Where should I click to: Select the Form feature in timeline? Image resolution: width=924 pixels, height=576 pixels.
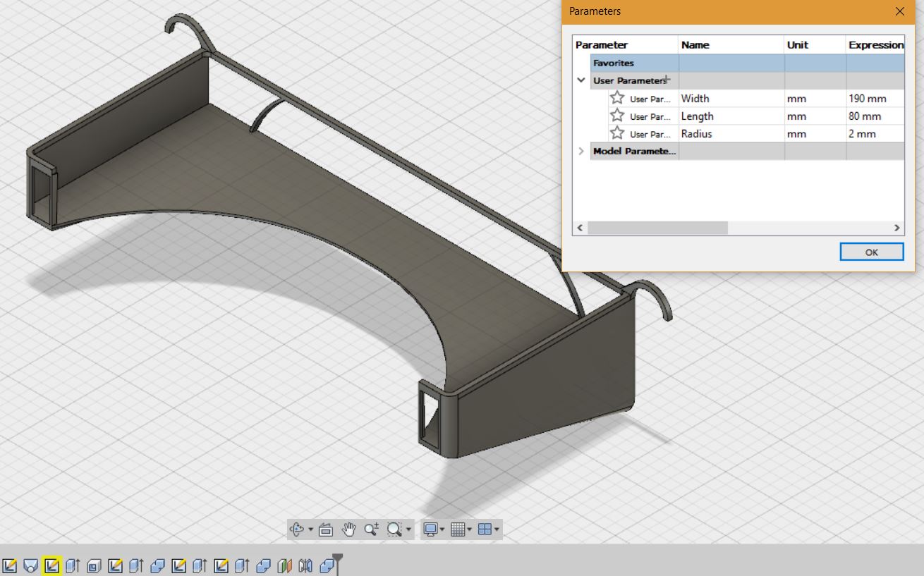[x=30, y=565]
